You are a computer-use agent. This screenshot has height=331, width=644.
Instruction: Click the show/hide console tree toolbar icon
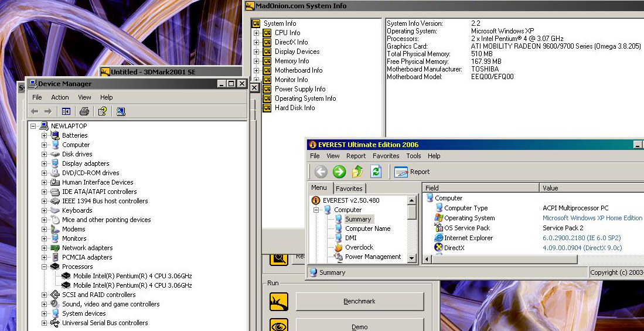[x=66, y=111]
